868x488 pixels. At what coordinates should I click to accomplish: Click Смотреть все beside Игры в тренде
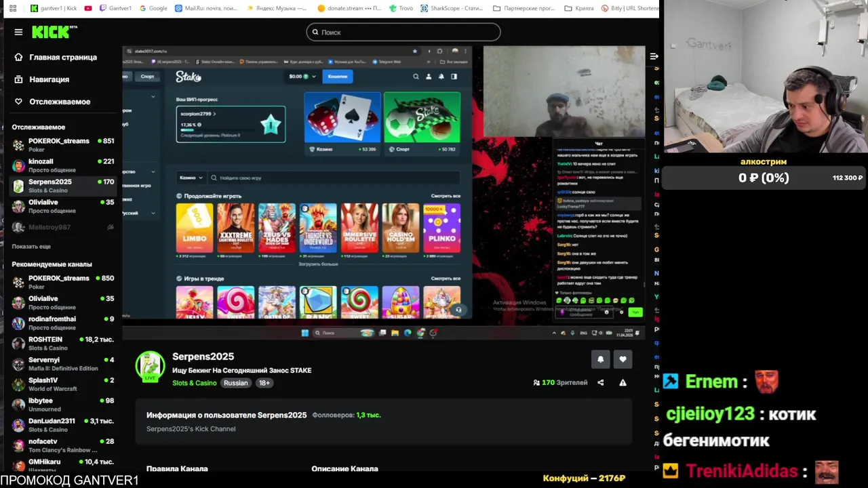pos(446,279)
